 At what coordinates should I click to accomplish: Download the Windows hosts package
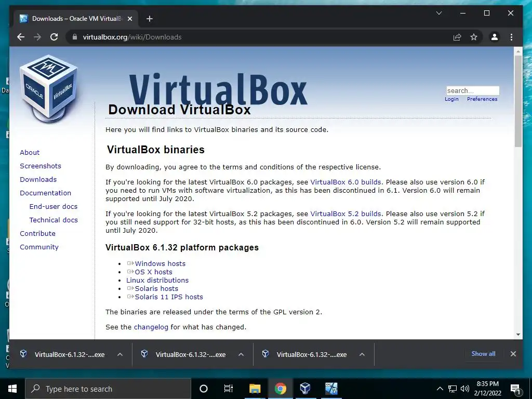160,263
